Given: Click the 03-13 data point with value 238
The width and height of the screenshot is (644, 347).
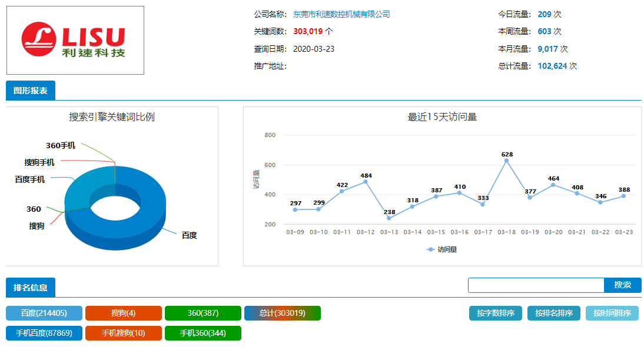Looking at the screenshot, I should [x=389, y=218].
